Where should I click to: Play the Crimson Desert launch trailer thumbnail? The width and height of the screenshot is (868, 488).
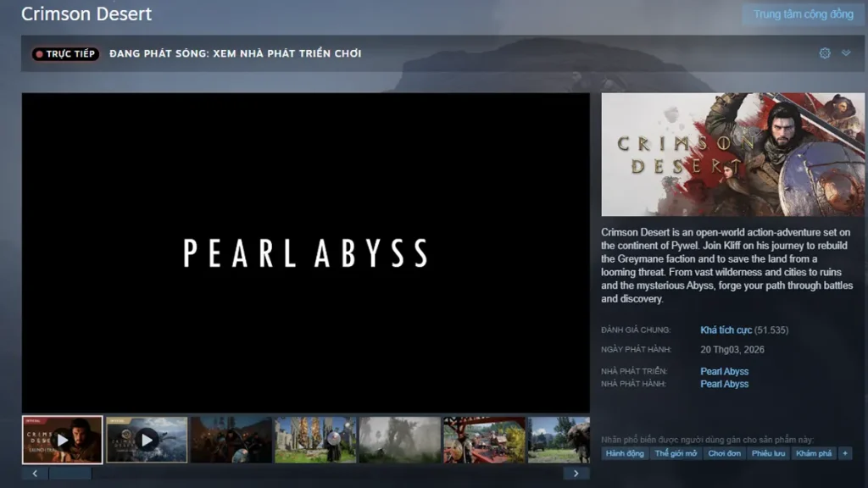(x=62, y=440)
